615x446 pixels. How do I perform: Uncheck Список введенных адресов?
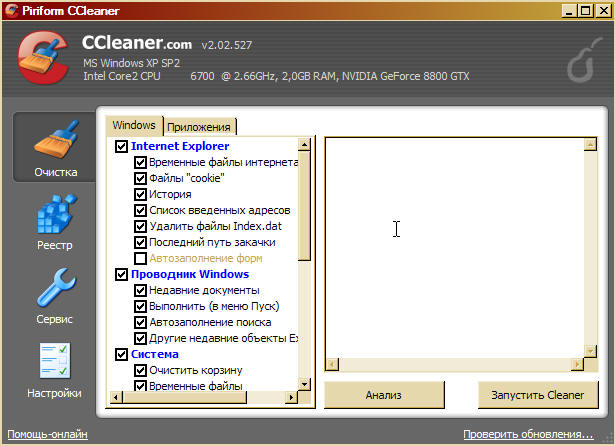[140, 210]
